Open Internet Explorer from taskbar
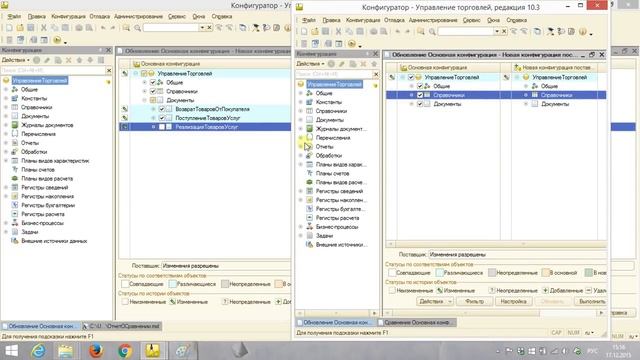 pos(38,351)
